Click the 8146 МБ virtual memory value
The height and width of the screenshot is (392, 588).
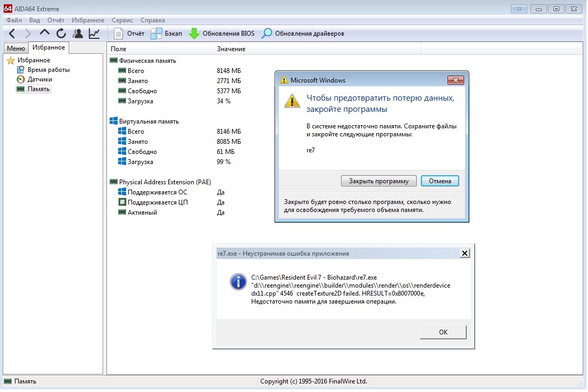pos(229,132)
